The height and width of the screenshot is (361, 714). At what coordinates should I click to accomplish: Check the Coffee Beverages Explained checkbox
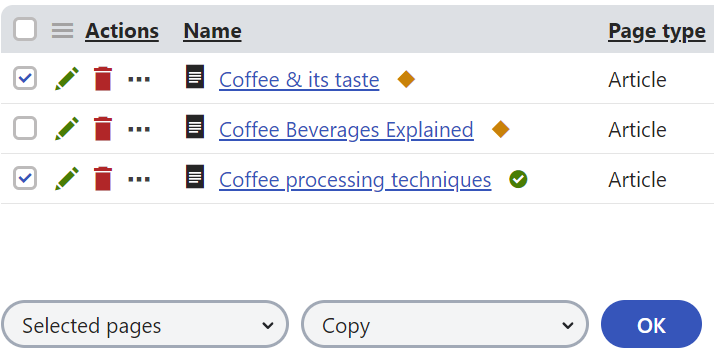point(25,128)
